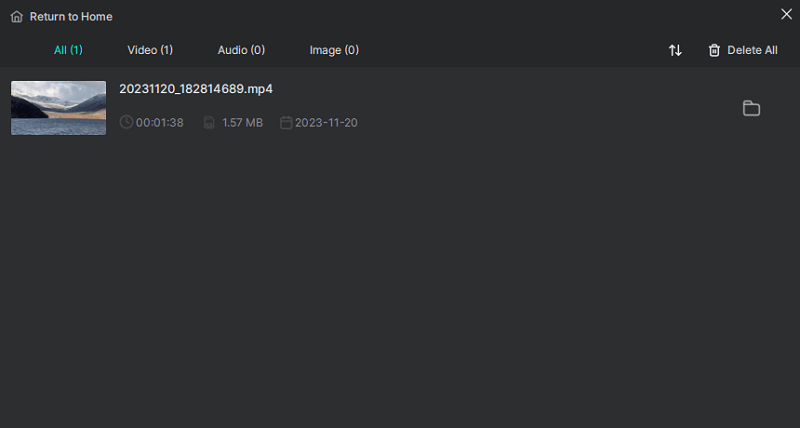This screenshot has width=800, height=428.
Task: Click the 00:01:38 duration text
Action: (160, 123)
